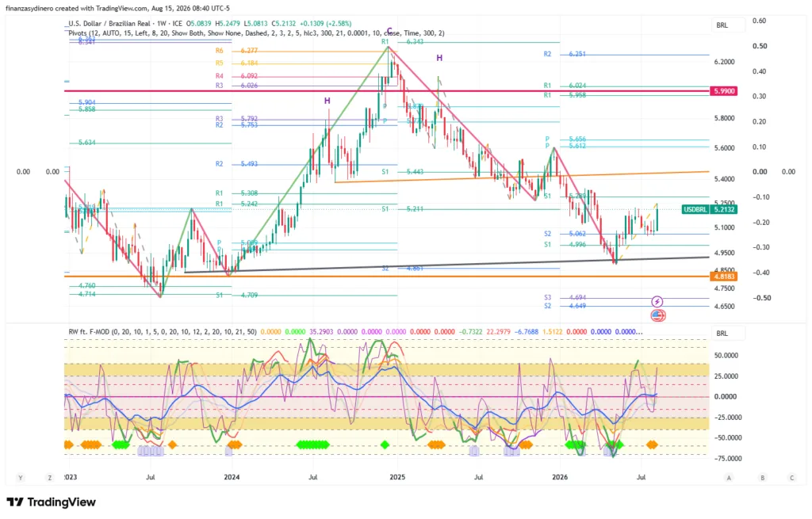The image size is (812, 519).
Task: Click the Y scale button in bottom left
Action: pyautogui.click(x=21, y=478)
